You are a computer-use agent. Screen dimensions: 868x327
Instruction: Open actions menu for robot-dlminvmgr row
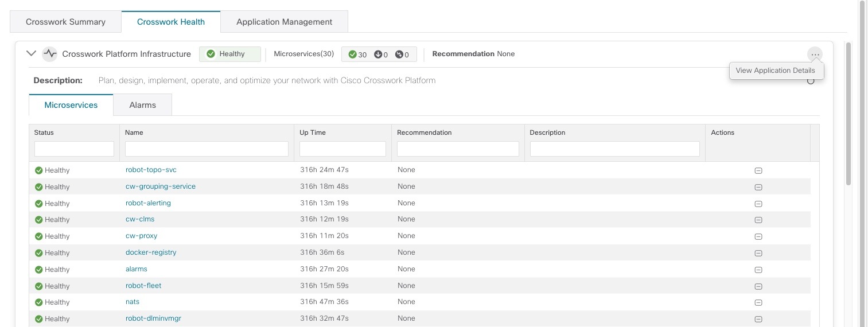[x=758, y=319]
